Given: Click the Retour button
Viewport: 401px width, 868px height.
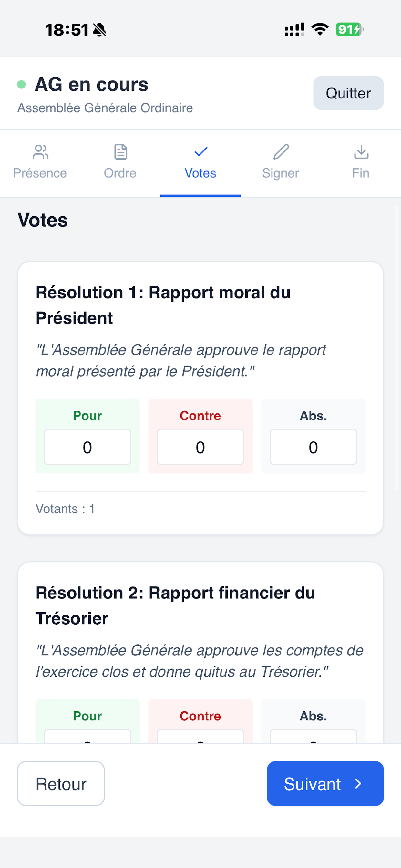Looking at the screenshot, I should pos(61,784).
